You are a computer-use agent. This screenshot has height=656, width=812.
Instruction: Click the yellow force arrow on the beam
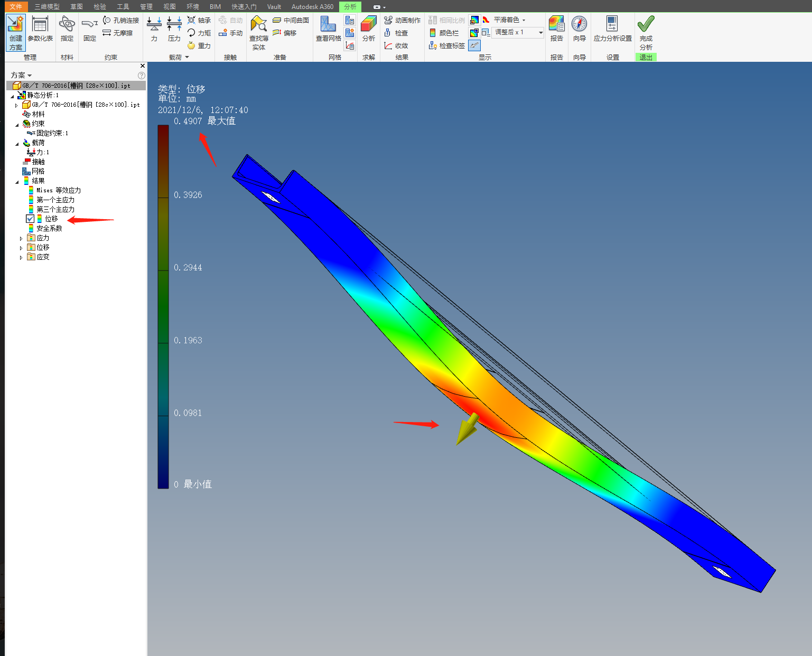click(x=468, y=428)
